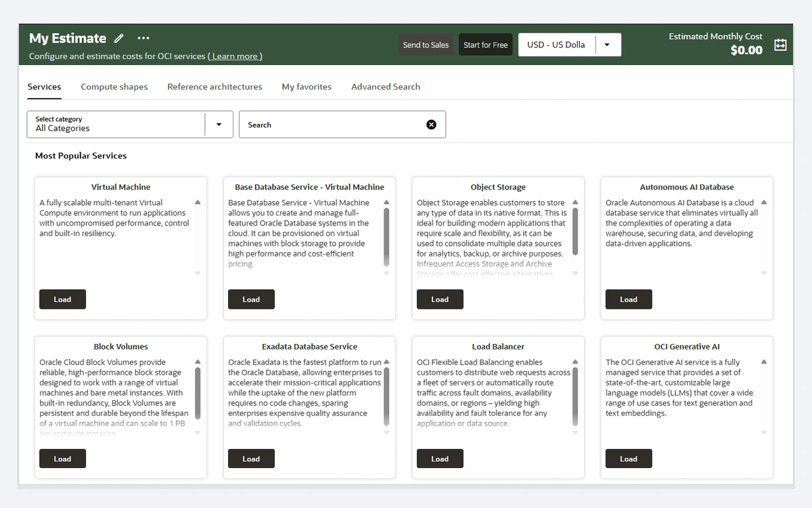Switch to the Services tab
Viewport: 812px width, 508px height.
[44, 87]
